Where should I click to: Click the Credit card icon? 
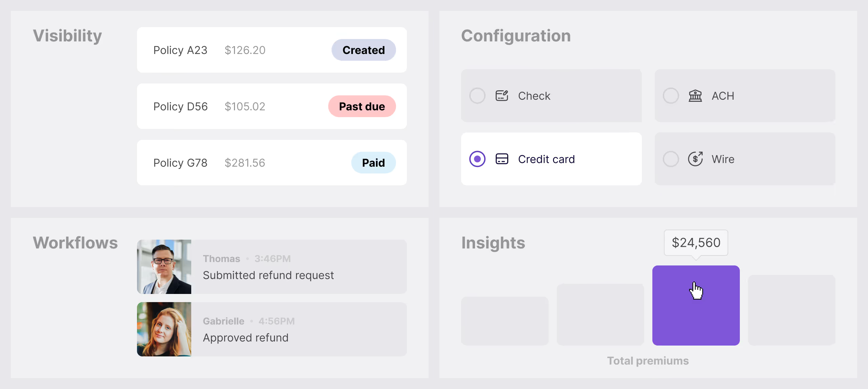click(x=502, y=159)
